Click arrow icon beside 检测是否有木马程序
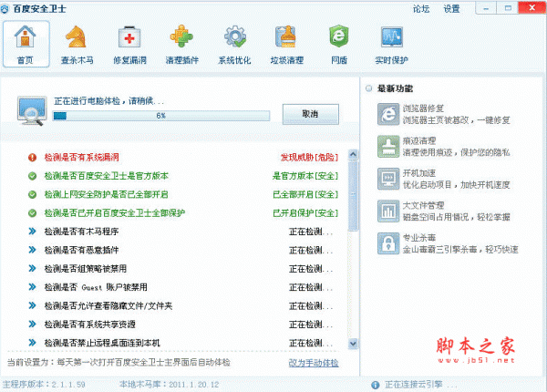Image resolution: width=547 pixels, height=392 pixels. tap(33, 232)
